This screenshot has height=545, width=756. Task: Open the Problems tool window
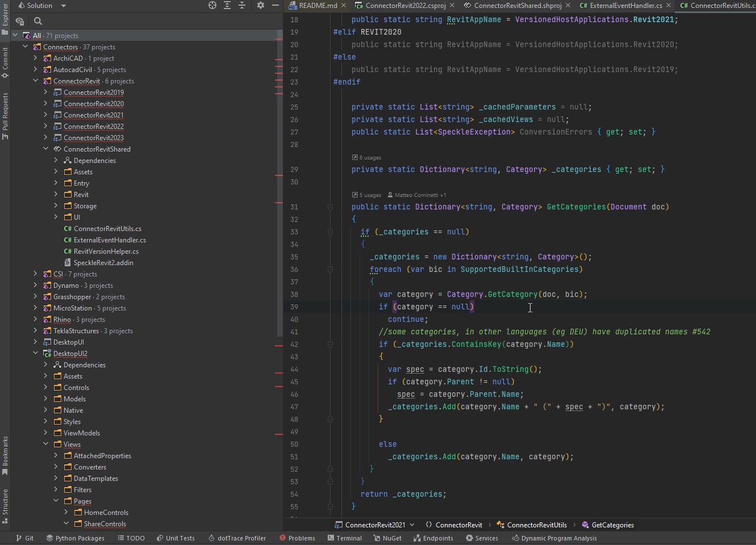297,538
